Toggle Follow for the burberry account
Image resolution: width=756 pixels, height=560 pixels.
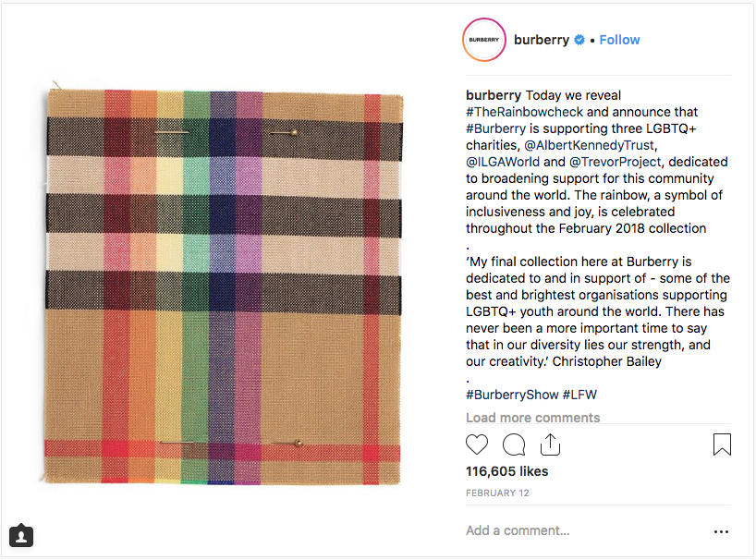coord(619,40)
